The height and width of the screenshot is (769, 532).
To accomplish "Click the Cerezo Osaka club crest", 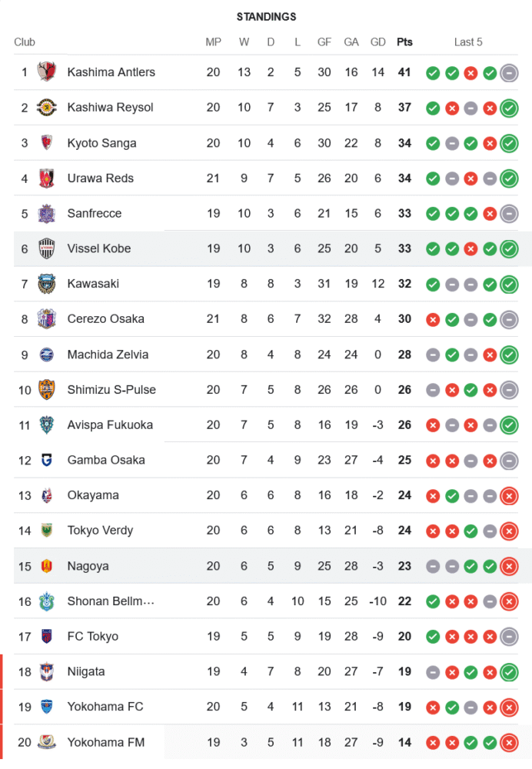I will (47, 319).
